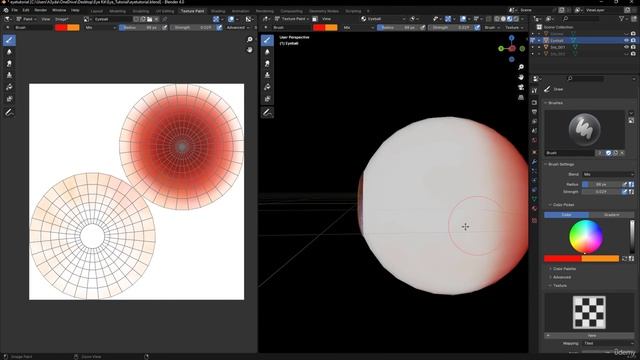
Task: Pick the Mask tool in image editor toolbar
Action: 9,99
